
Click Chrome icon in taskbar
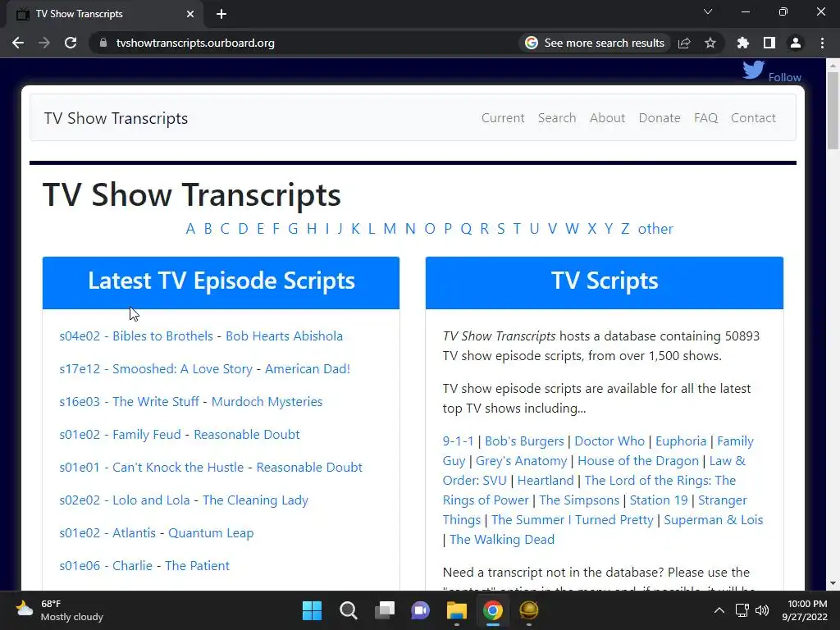coord(493,610)
